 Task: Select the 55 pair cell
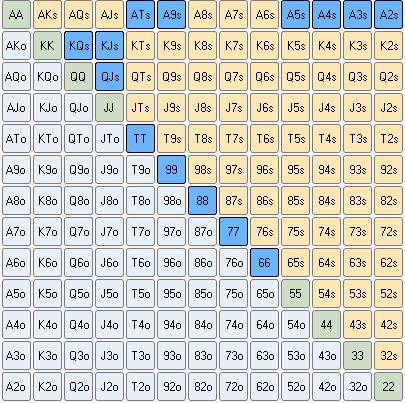(x=295, y=293)
